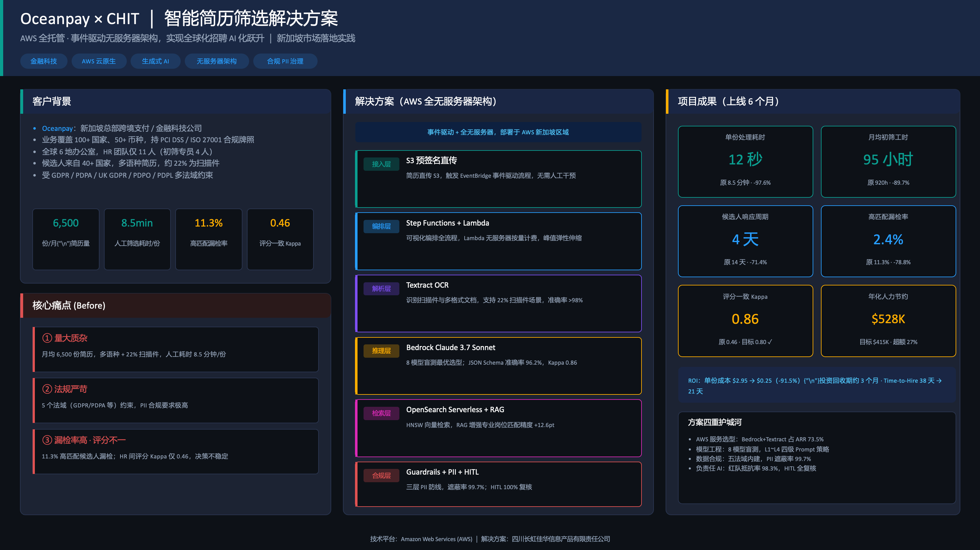980x550 pixels.
Task: Click the 解析层 layer badge
Action: point(381,289)
